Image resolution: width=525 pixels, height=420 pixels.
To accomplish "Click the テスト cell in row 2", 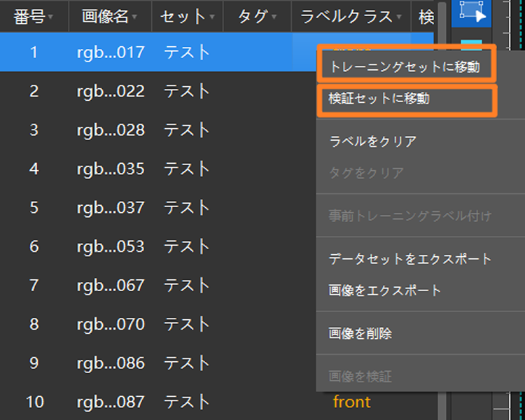I will tap(187, 91).
